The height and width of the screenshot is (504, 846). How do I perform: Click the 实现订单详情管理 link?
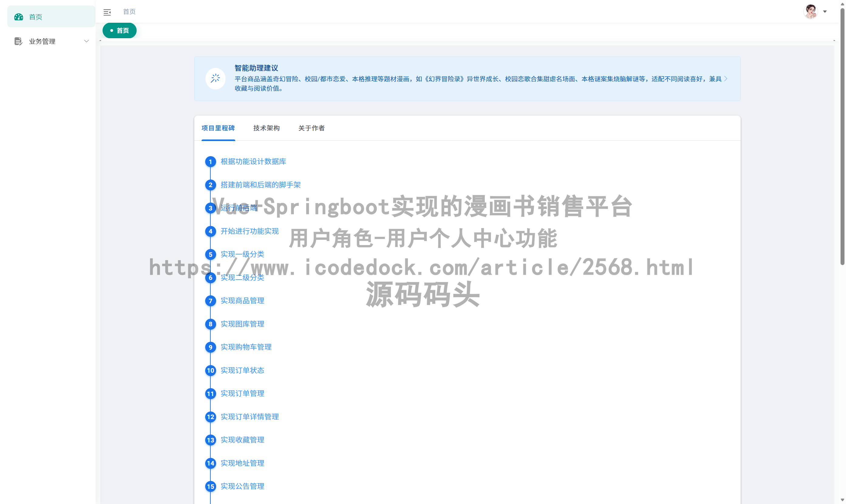tap(250, 417)
